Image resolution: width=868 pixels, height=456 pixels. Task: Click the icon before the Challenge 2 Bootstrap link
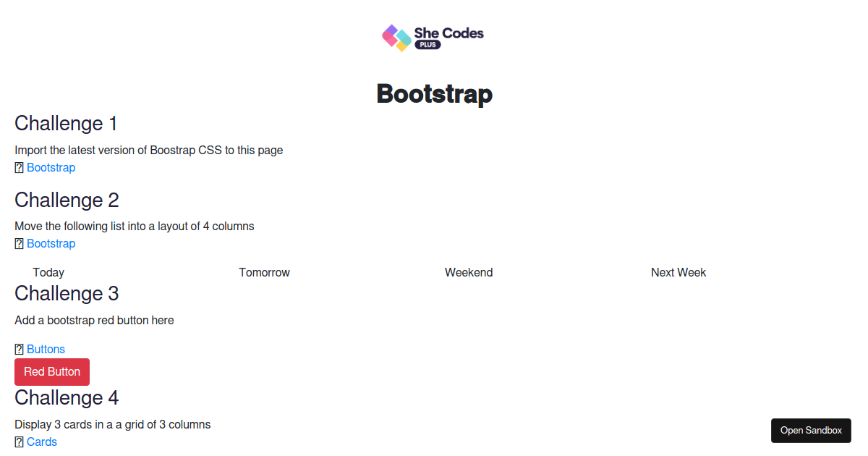click(19, 243)
